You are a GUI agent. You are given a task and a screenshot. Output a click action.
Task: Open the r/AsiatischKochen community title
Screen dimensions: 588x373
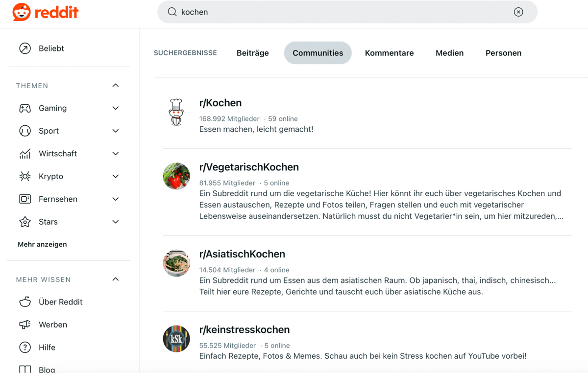tap(242, 254)
